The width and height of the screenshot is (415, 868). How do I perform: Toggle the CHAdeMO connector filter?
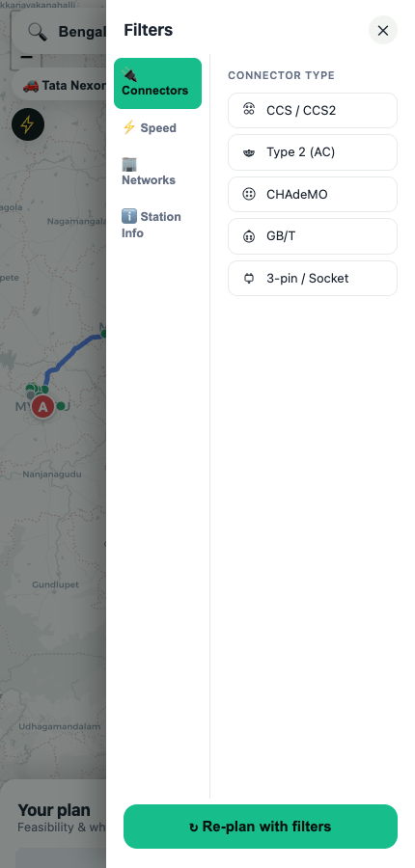313,194
